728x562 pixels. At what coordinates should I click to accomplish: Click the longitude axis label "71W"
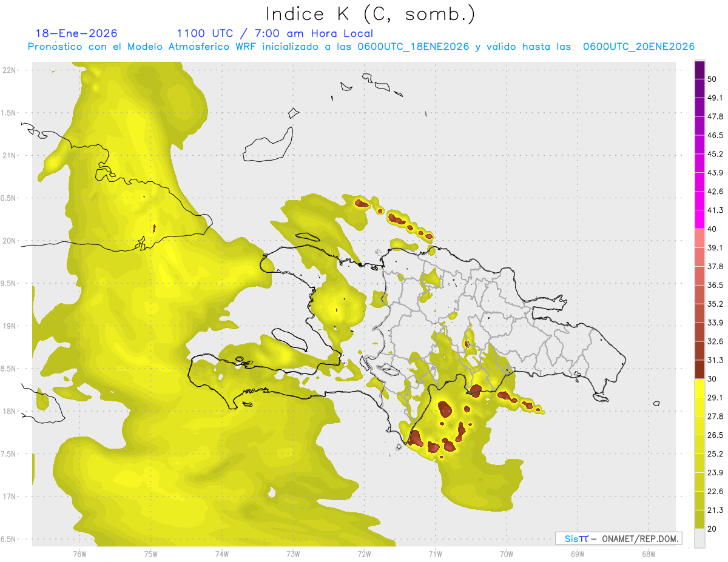[x=435, y=554]
